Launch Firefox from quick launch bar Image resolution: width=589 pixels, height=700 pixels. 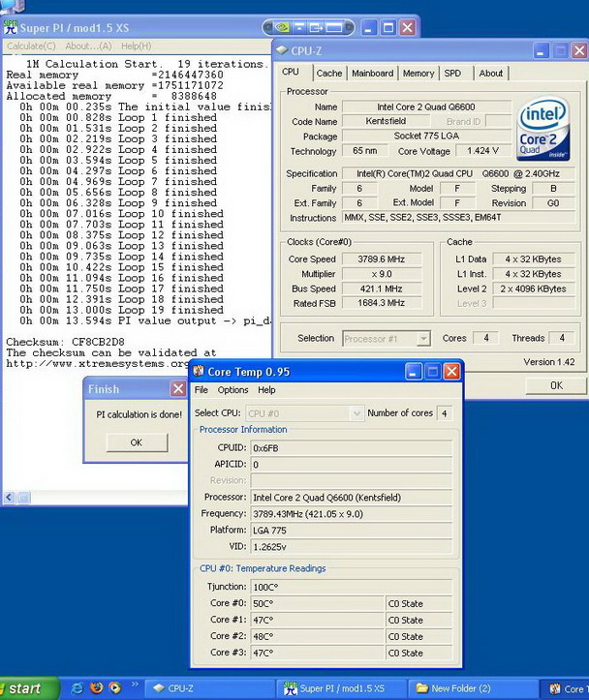pyautogui.click(x=96, y=688)
